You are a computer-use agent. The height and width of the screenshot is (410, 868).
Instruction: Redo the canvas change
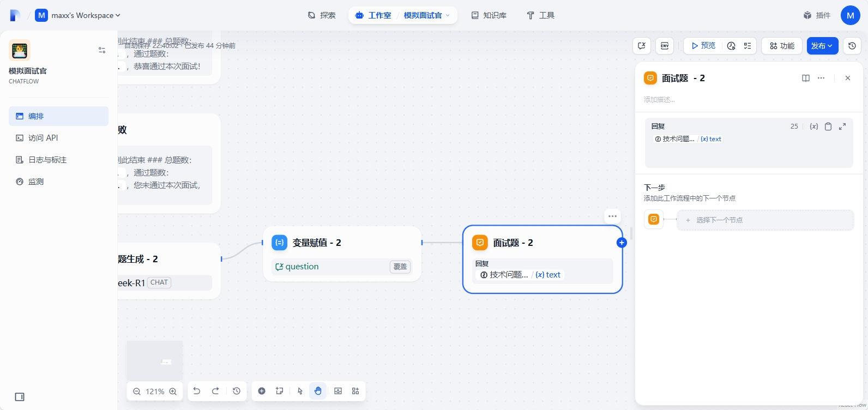tap(215, 391)
